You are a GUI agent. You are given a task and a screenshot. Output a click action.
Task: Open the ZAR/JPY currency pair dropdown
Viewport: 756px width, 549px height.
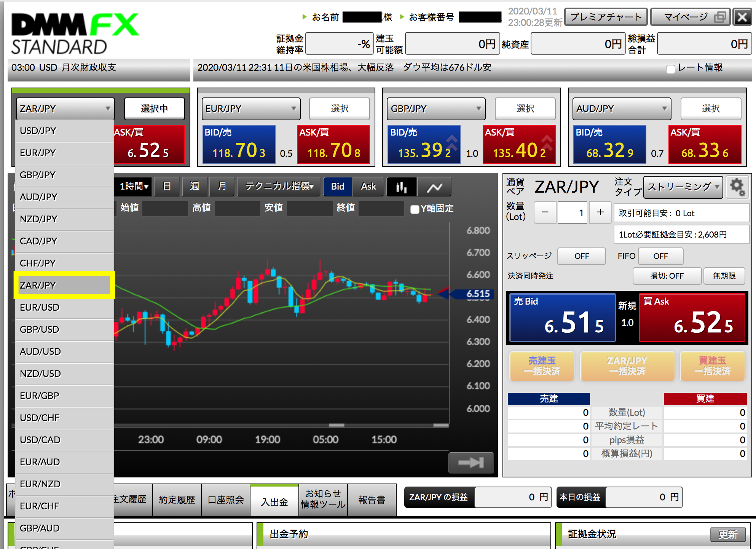(65, 109)
